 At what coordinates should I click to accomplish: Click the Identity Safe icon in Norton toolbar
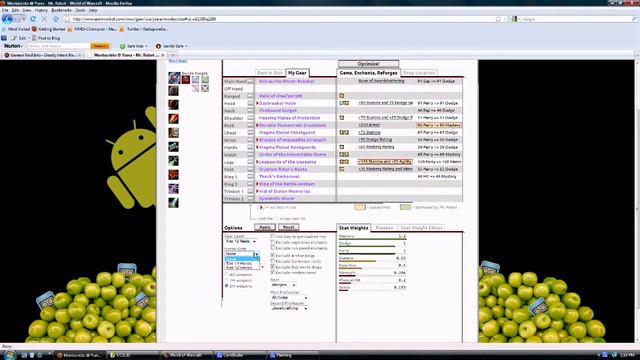(158, 46)
